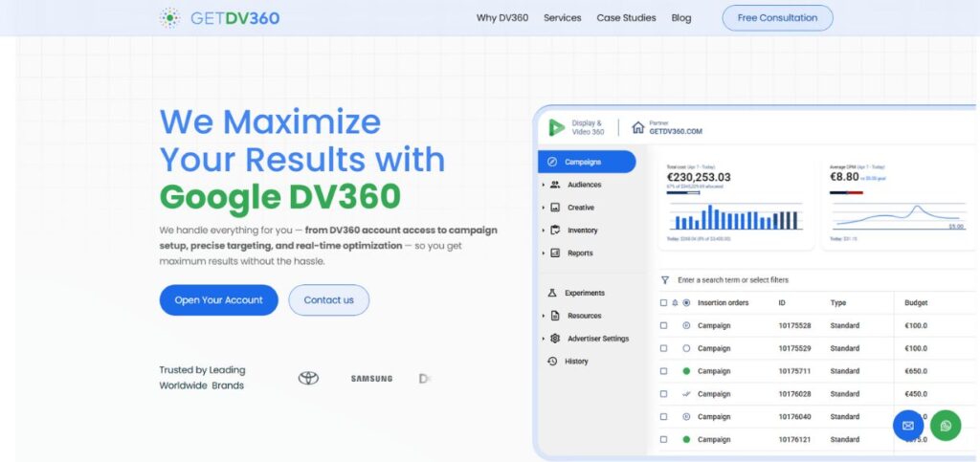Click the Experiments flask icon
The image size is (980, 462).
[x=552, y=293]
